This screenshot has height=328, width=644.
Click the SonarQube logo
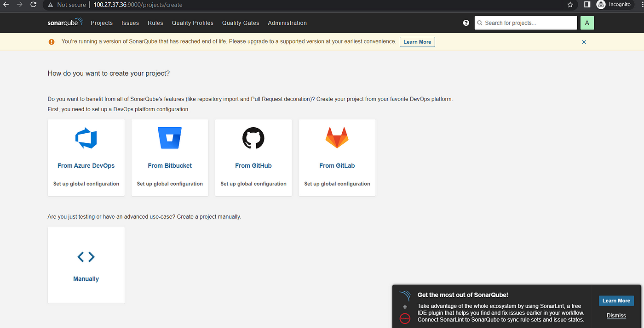pos(65,23)
